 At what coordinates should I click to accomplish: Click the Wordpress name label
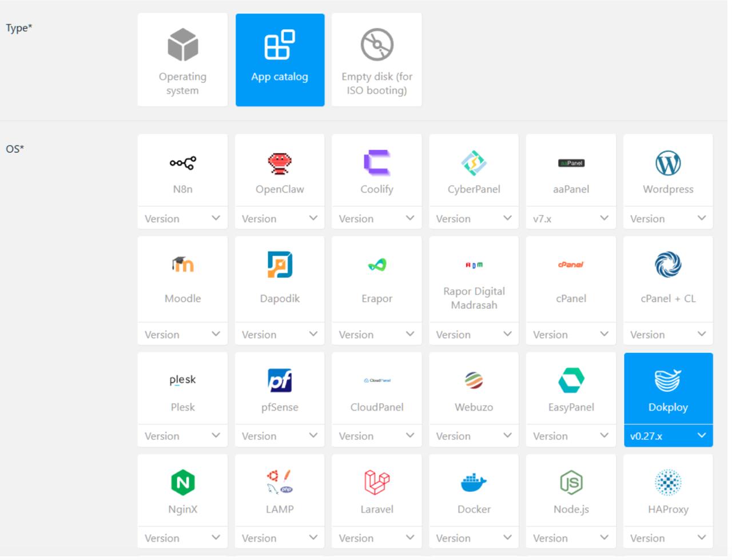tap(668, 189)
